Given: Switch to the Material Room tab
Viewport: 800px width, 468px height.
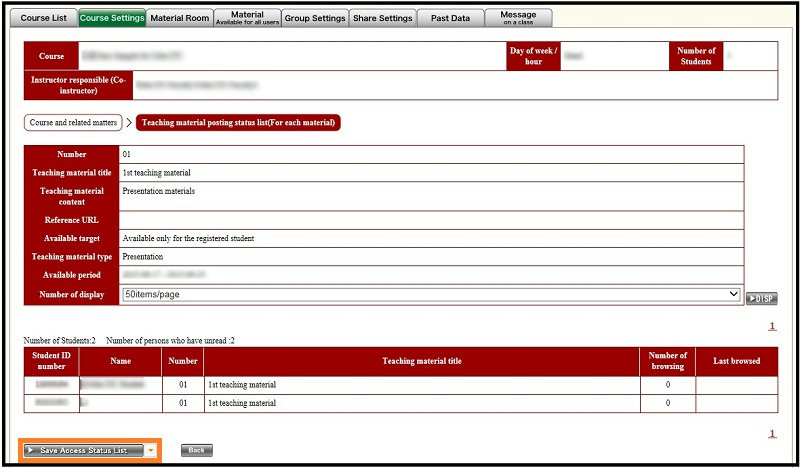Looking at the screenshot, I should (180, 18).
